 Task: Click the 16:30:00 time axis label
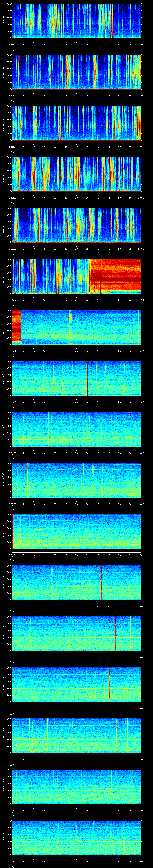[x=12, y=759]
